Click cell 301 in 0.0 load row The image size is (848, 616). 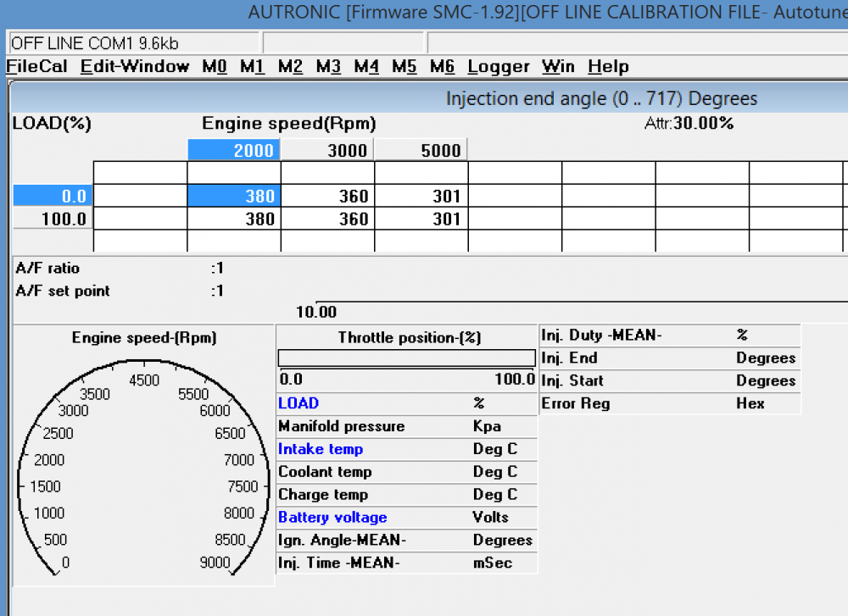[421, 196]
